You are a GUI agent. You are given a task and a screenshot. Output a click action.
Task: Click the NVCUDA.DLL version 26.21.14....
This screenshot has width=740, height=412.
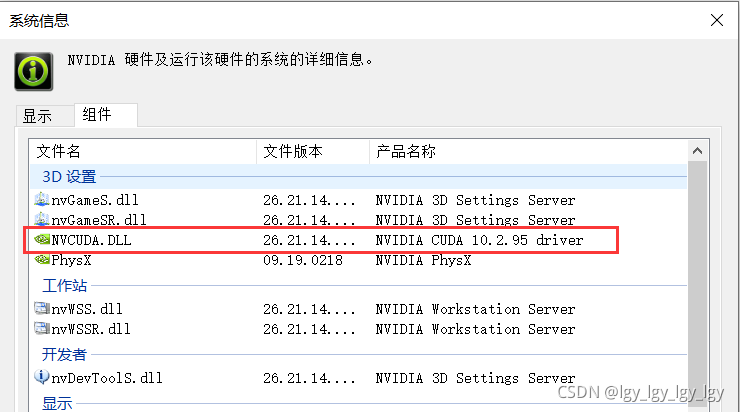pos(309,240)
